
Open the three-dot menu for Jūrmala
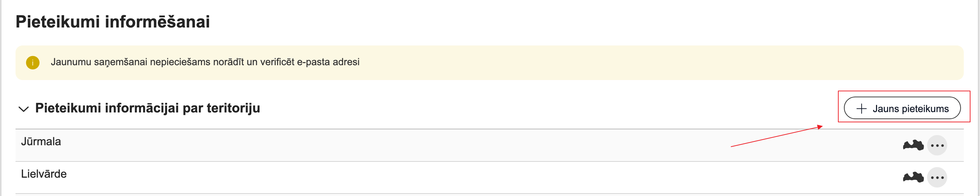pos(937,145)
